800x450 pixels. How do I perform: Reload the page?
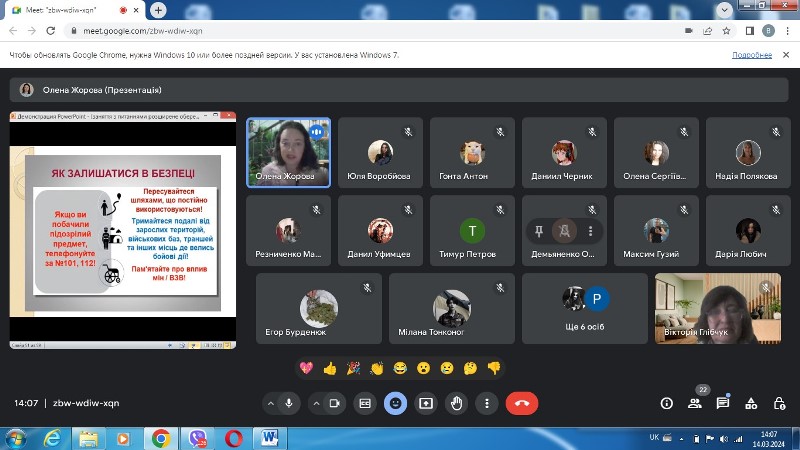51,31
